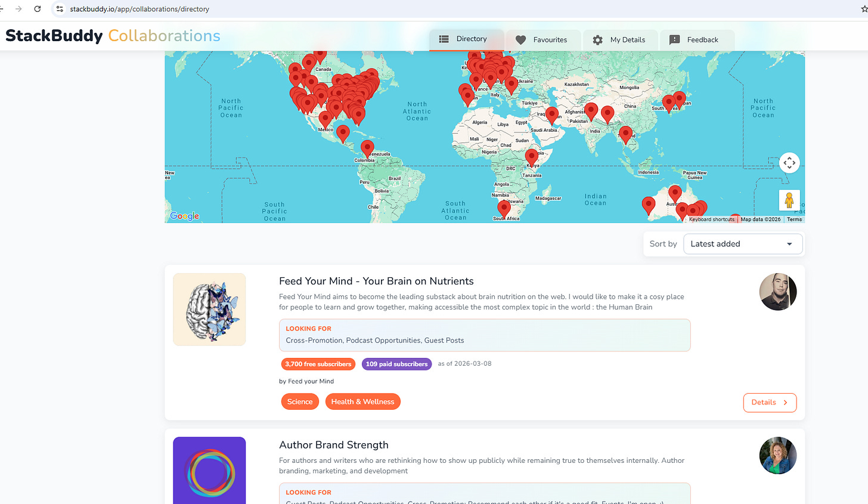Viewport: 868px width, 504px height.
Task: Click the Feedback speech bubble icon
Action: pyautogui.click(x=674, y=40)
